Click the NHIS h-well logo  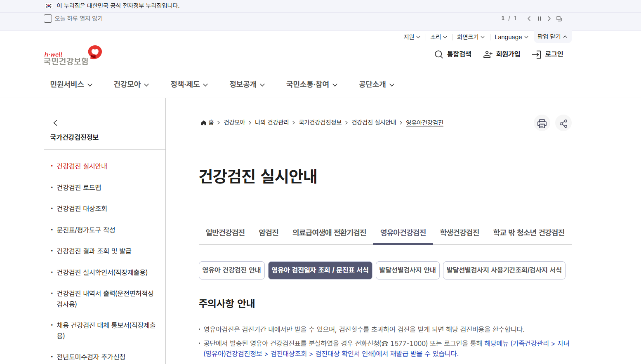coord(73,56)
